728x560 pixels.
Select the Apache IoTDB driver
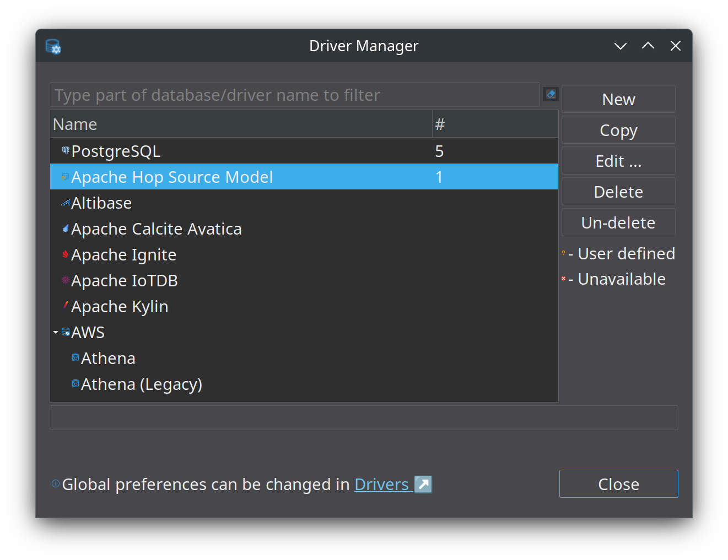pyautogui.click(x=304, y=280)
